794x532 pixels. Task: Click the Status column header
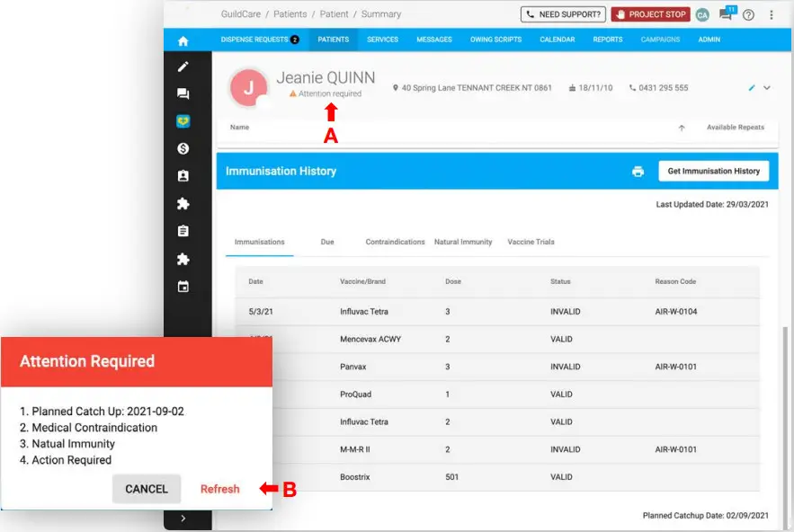pos(560,281)
